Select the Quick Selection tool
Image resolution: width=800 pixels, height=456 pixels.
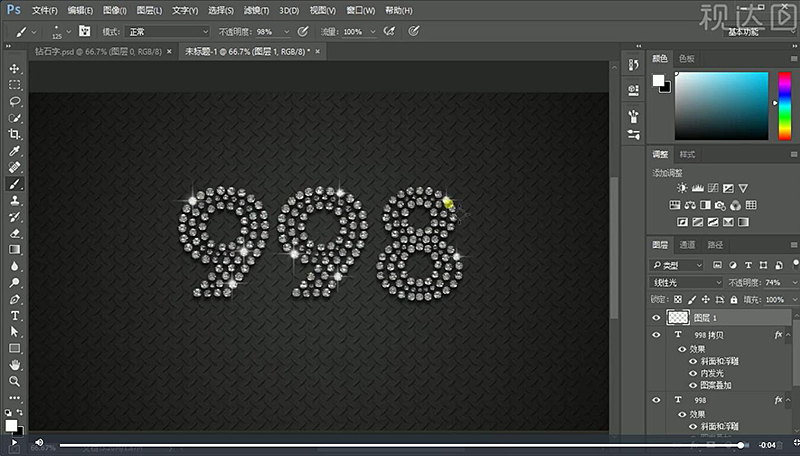pyautogui.click(x=14, y=118)
